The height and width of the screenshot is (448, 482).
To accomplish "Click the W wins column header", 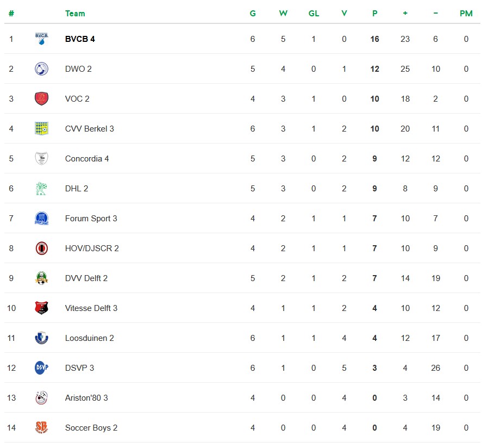I will tap(283, 14).
